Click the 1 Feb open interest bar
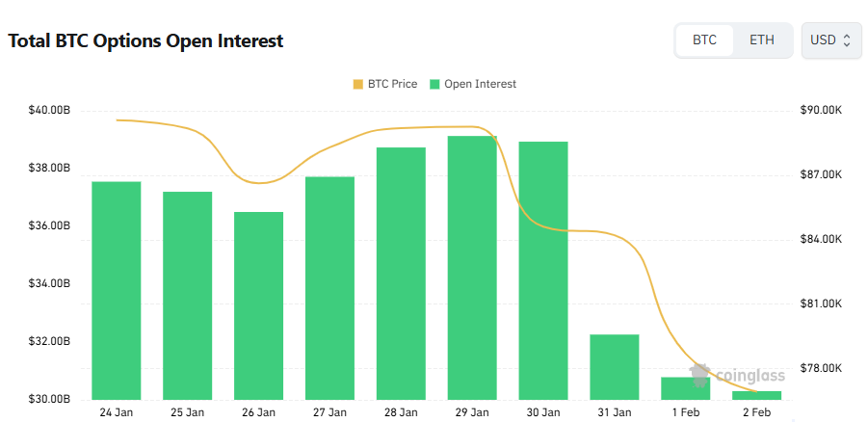 tap(686, 388)
